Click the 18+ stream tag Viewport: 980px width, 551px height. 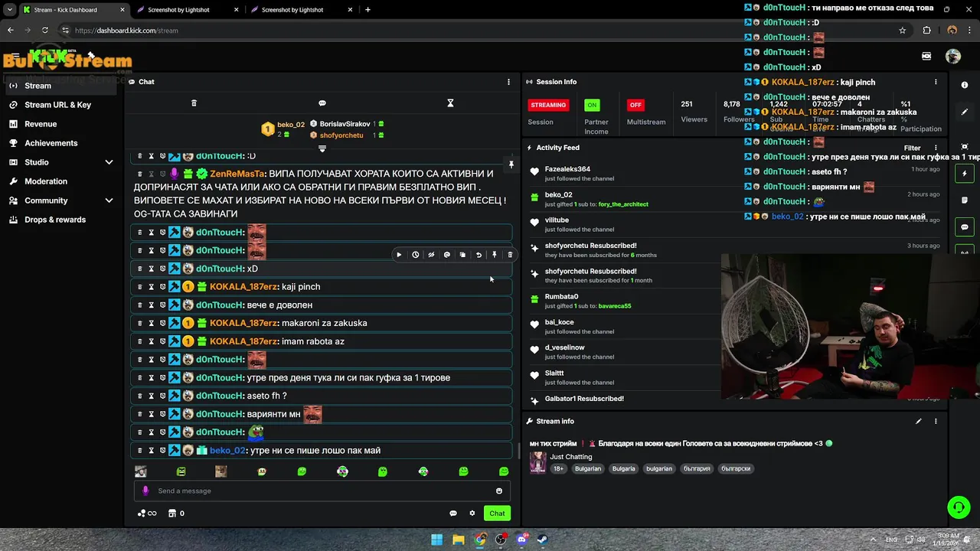point(558,468)
